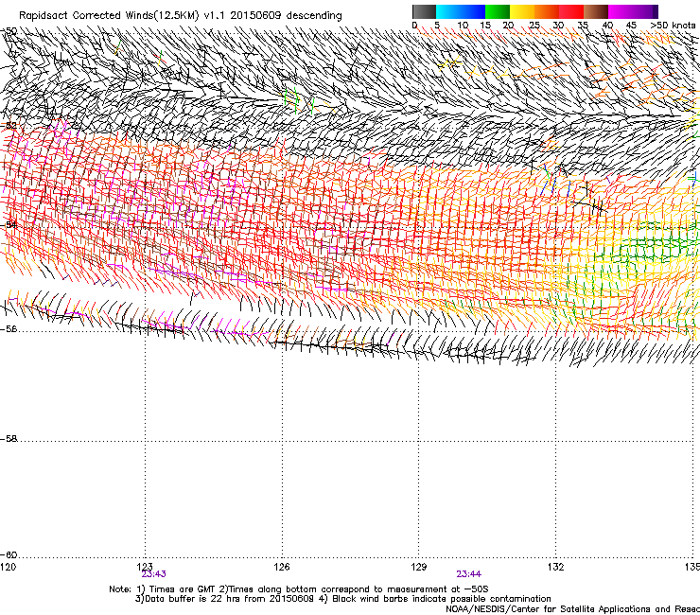Click the longitude label 132
700x615 pixels.
[x=556, y=567]
